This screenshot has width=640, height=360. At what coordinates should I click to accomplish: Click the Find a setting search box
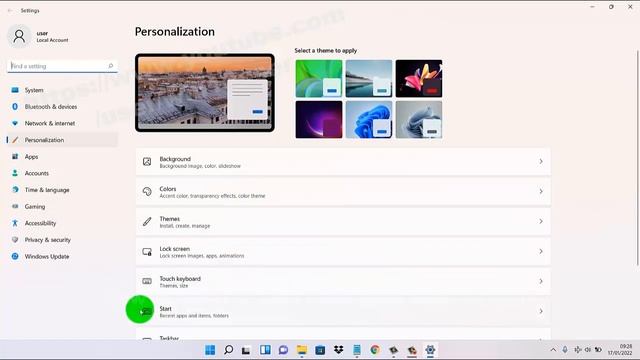(x=62, y=66)
